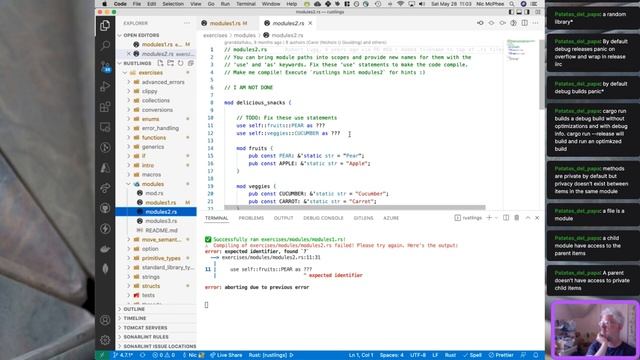
Task: Click Rust language mode in status bar
Action: click(450, 355)
